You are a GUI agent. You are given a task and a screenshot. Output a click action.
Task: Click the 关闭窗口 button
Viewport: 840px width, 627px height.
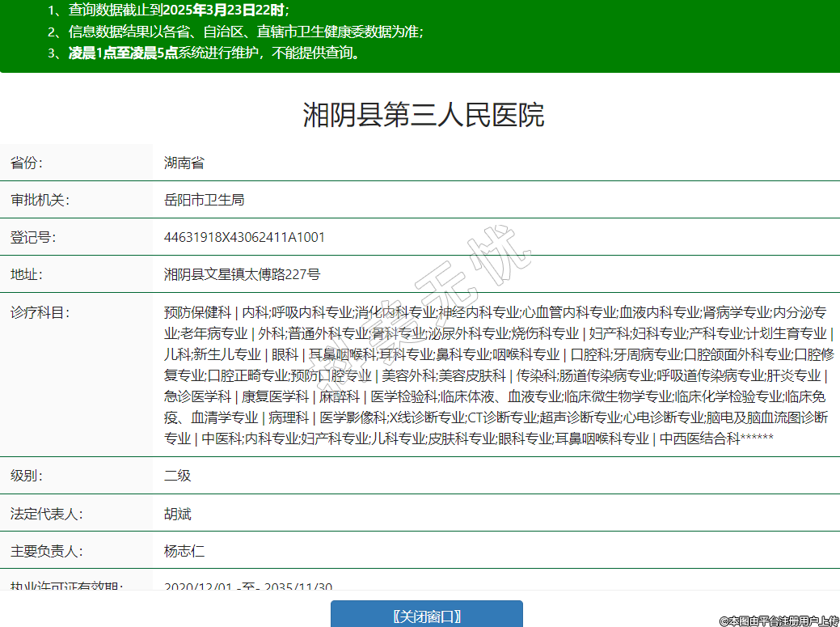[426, 616]
